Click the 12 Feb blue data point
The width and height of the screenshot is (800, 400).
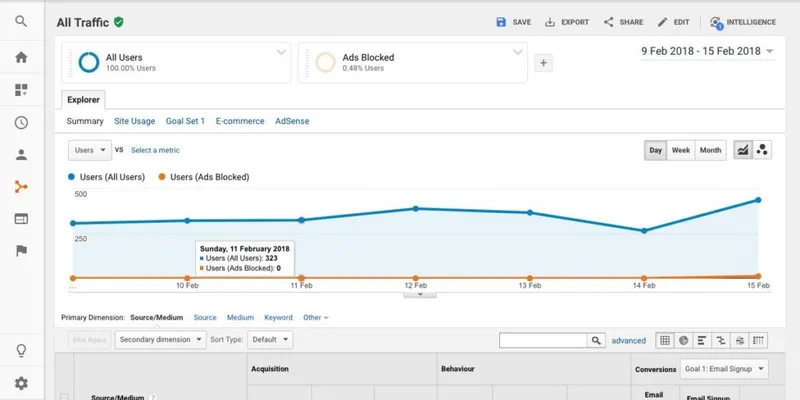coord(416,209)
